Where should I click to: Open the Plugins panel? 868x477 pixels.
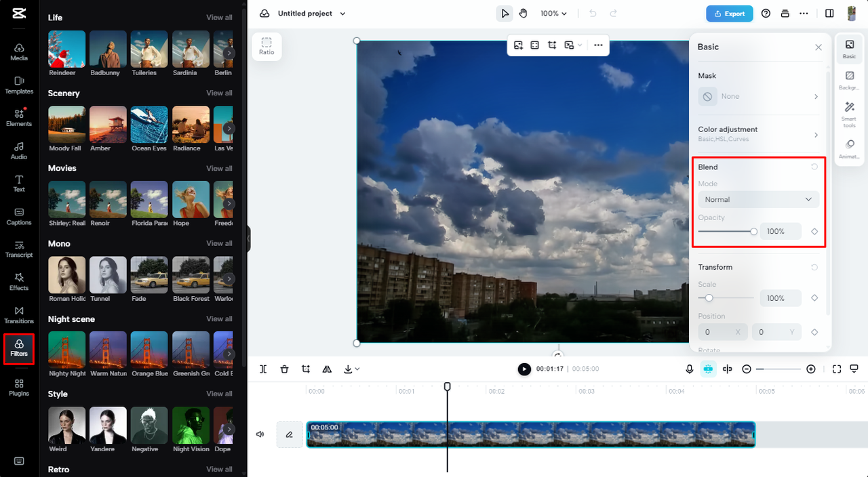tap(19, 388)
